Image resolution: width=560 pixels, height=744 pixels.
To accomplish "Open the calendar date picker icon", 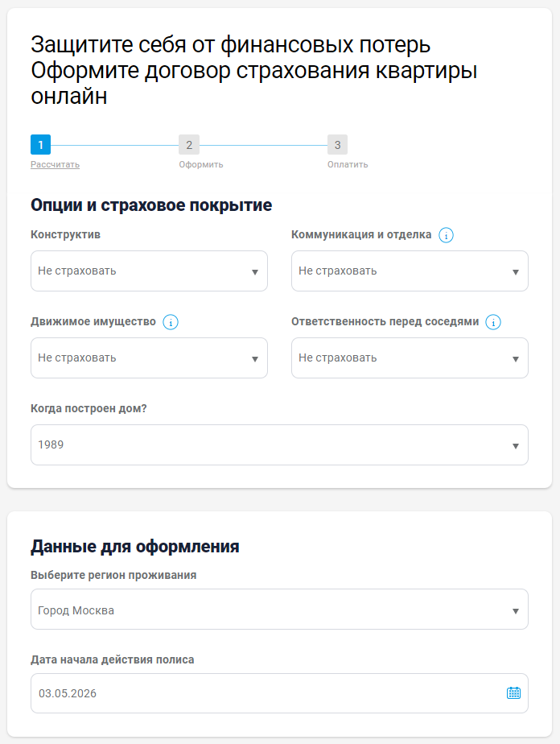I will (x=513, y=693).
